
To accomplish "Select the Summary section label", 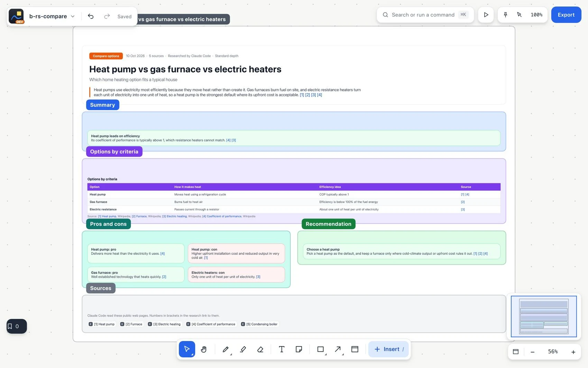I will click(x=102, y=105).
